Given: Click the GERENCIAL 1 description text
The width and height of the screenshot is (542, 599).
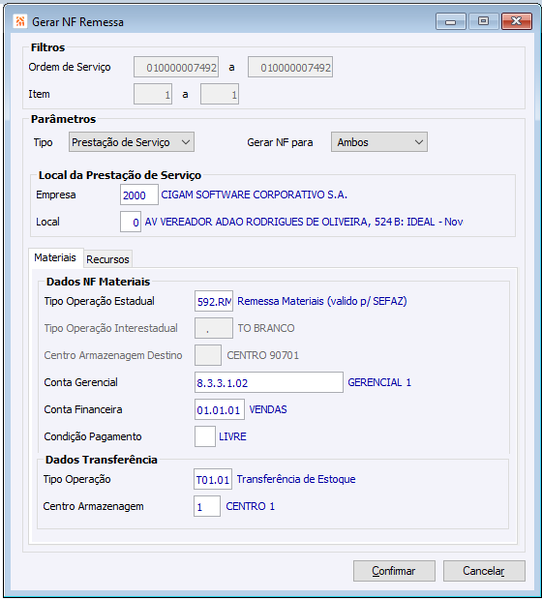Looking at the screenshot, I should click(379, 382).
